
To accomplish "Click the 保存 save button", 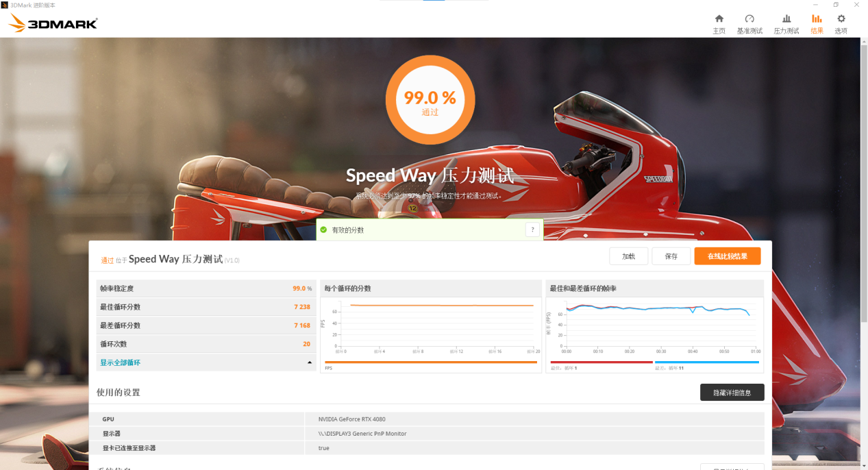I will coord(671,256).
